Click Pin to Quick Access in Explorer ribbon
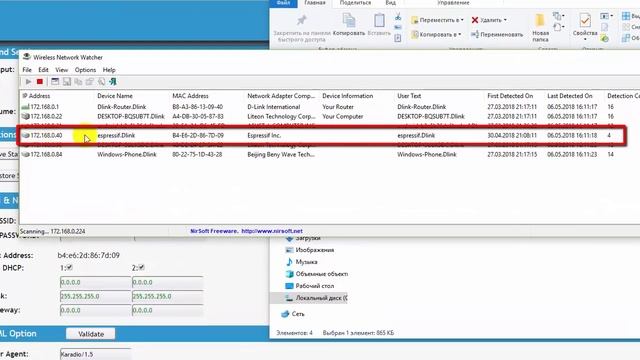 pyautogui.click(x=302, y=29)
